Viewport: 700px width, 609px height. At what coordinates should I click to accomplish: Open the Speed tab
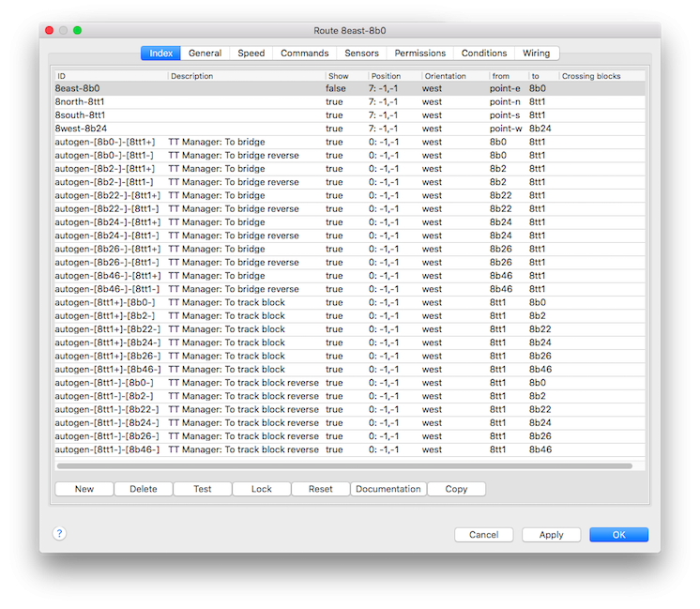click(251, 53)
